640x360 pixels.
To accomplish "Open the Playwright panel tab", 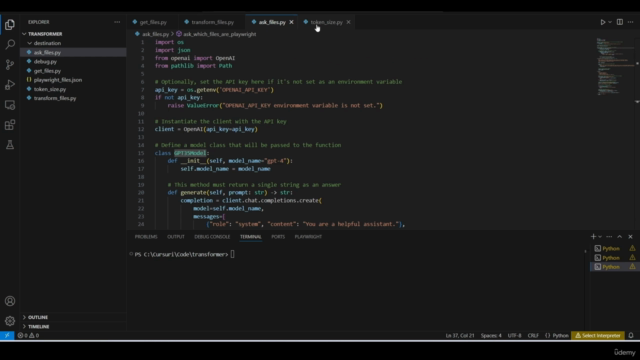I will [x=308, y=237].
